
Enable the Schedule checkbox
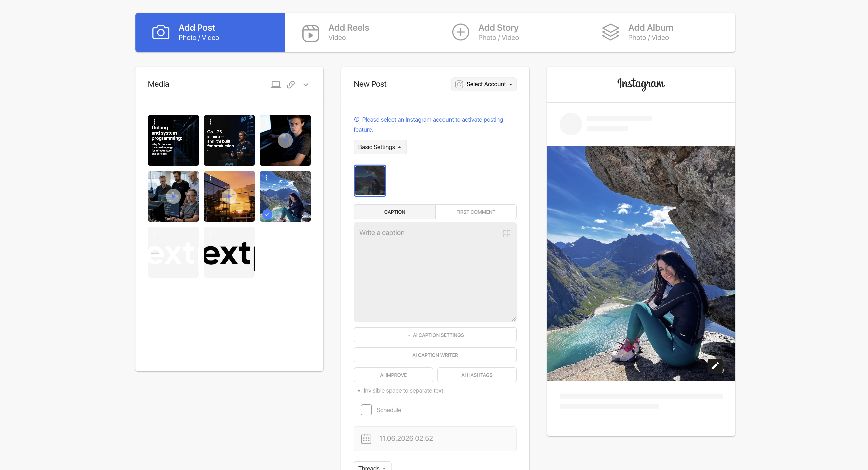[366, 410]
